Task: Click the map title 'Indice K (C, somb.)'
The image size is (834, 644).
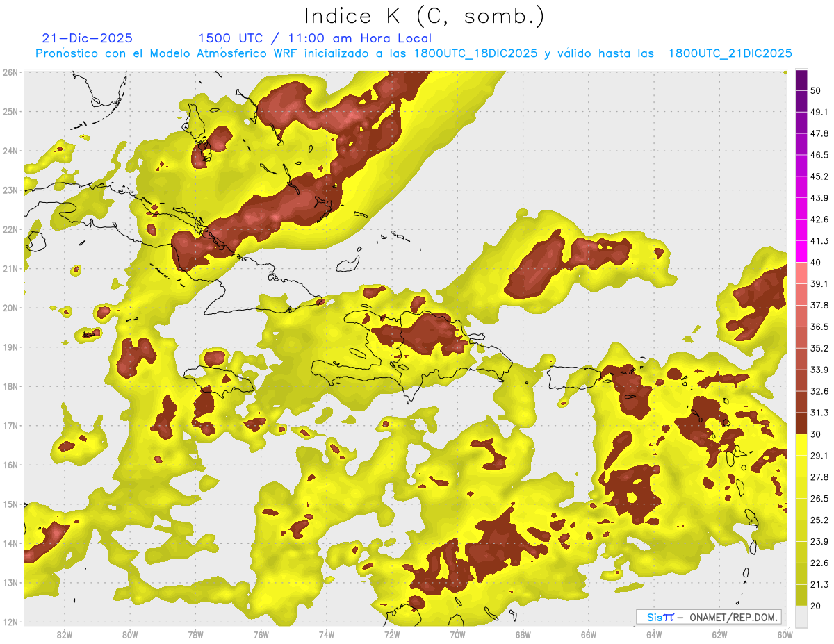Action: pyautogui.click(x=425, y=17)
